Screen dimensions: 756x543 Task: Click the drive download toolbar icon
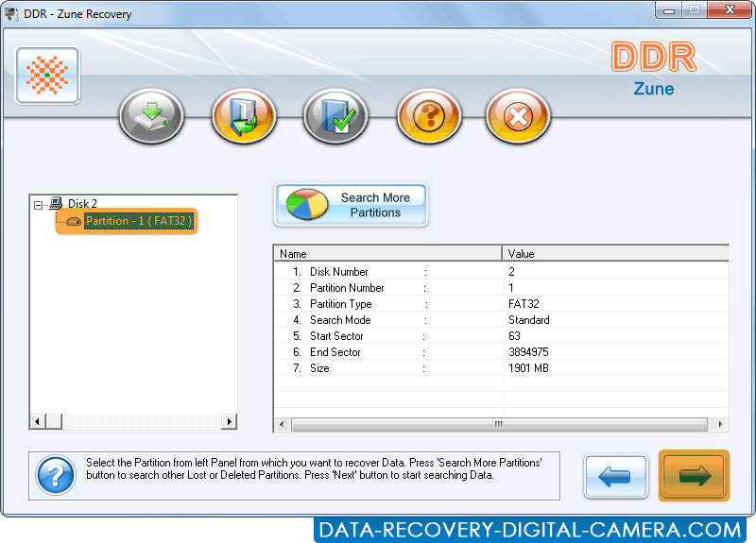[x=151, y=116]
